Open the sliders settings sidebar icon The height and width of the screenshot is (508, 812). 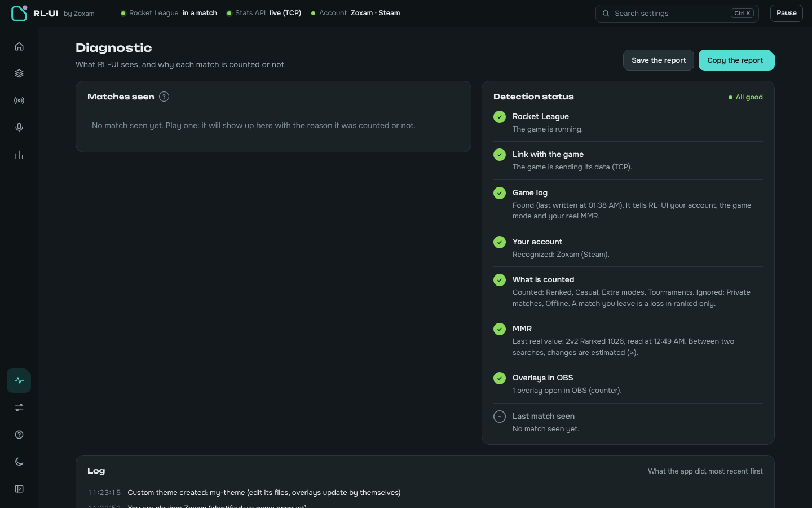(x=19, y=408)
